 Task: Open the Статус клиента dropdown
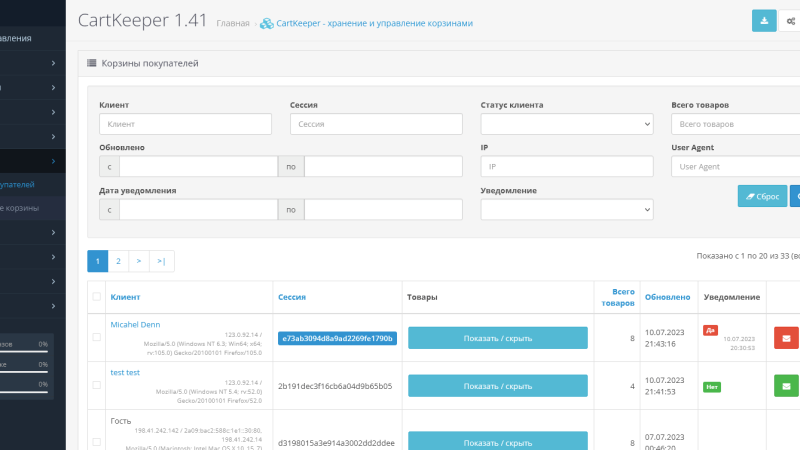tap(567, 124)
